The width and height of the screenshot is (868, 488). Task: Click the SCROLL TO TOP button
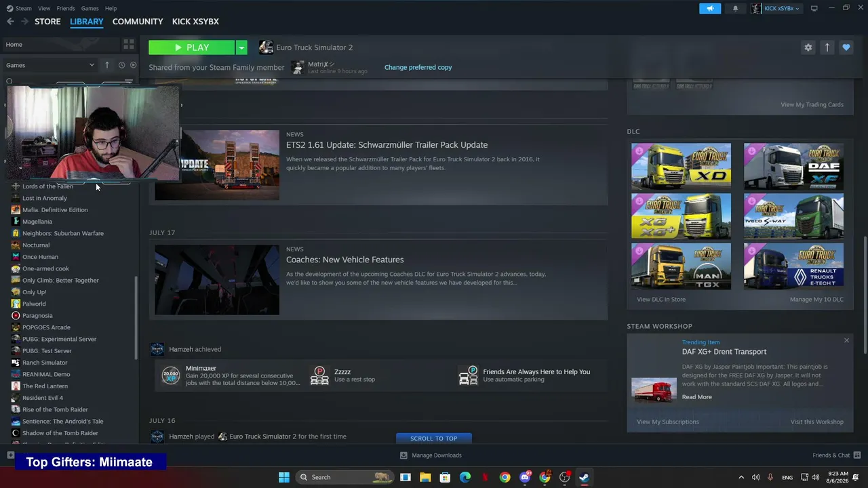click(x=434, y=439)
